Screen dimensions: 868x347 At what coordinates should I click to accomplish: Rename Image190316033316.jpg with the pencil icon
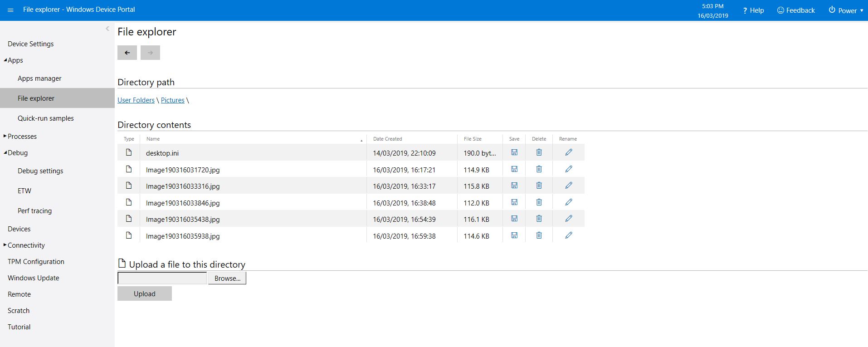coord(568,186)
